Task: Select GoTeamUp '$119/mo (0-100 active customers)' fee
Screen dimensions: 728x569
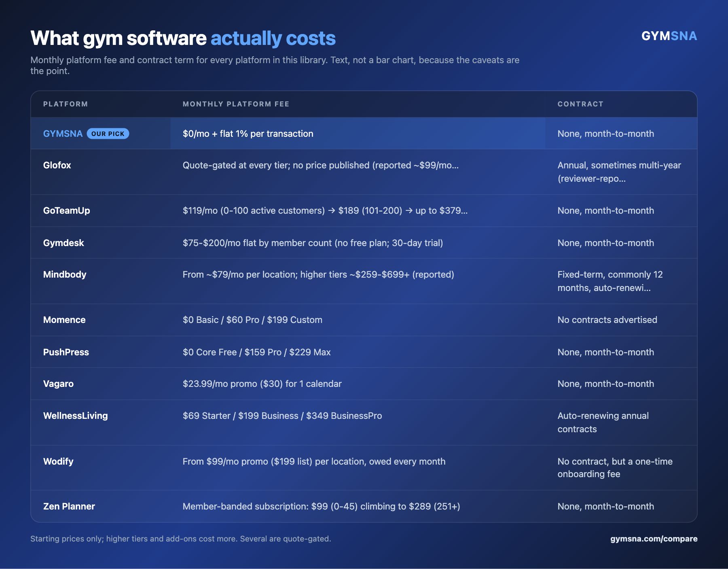Action: tap(325, 210)
